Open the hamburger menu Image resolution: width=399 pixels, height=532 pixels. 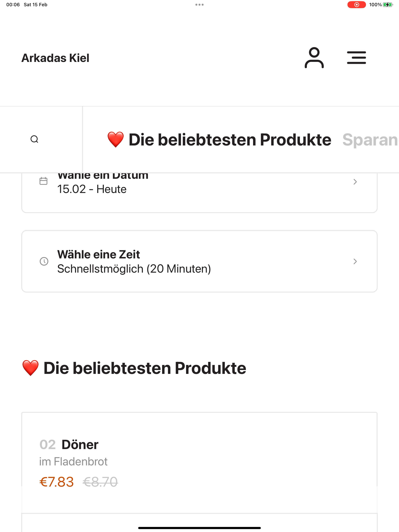pos(356,58)
